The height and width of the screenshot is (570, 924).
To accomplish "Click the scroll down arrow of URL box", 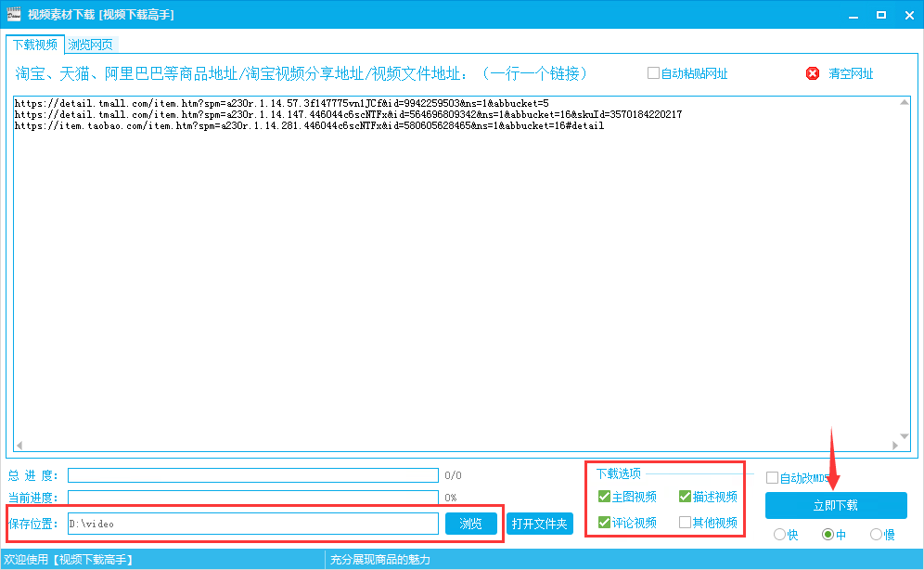I will 905,436.
